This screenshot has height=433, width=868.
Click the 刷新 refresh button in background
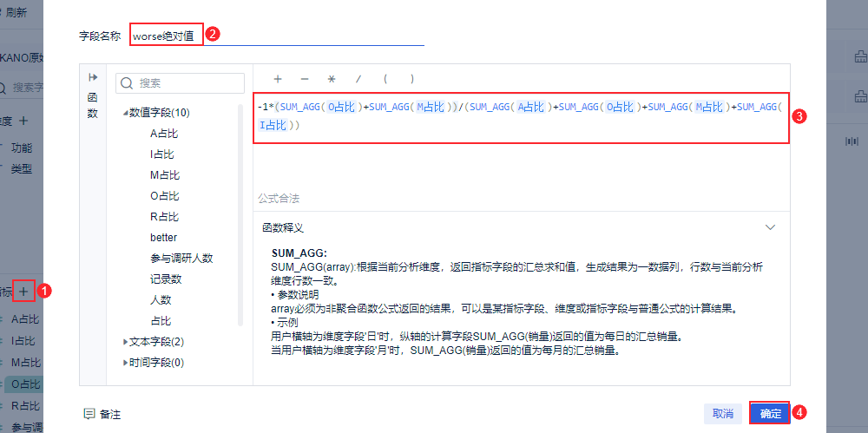tap(16, 12)
